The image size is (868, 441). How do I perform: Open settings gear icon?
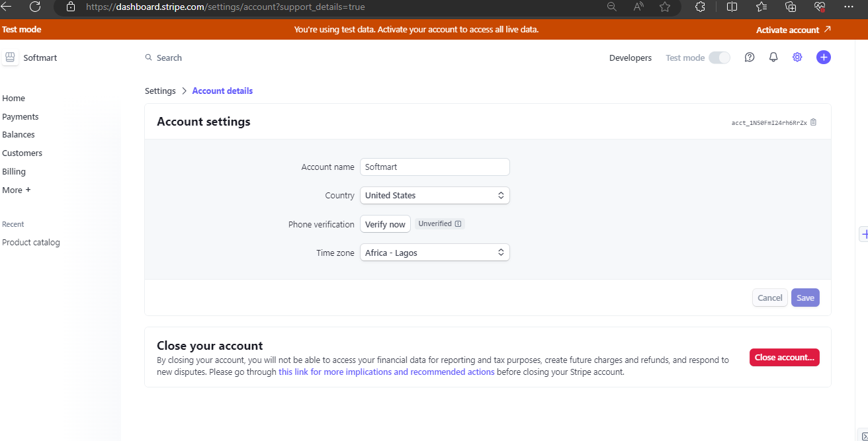797,58
